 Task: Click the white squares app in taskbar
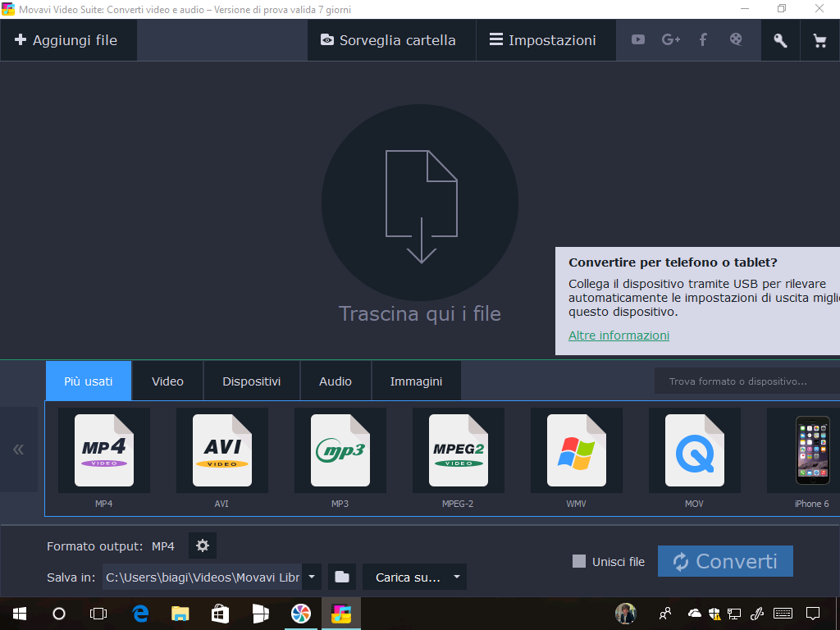(260, 614)
